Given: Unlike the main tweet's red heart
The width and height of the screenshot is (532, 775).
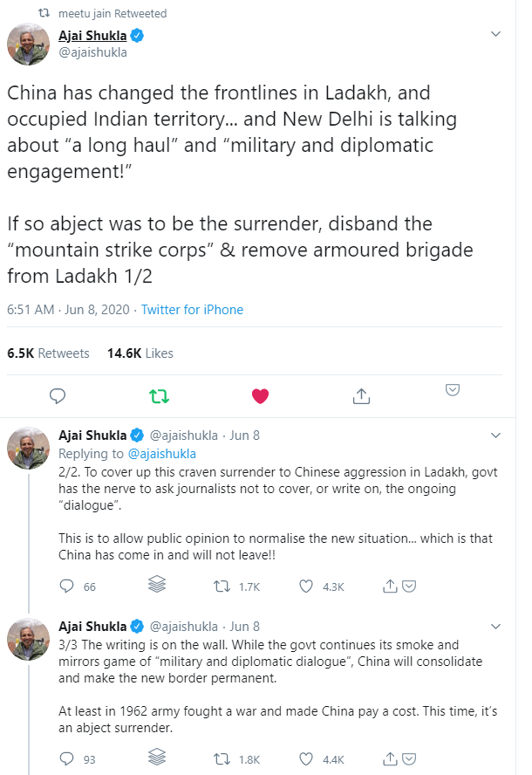Looking at the screenshot, I should pos(259,396).
